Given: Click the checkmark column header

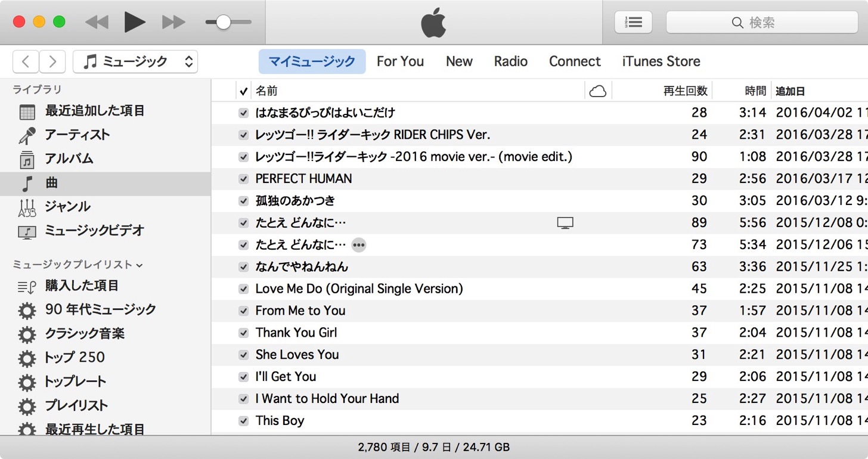Looking at the screenshot, I should pos(243,91).
